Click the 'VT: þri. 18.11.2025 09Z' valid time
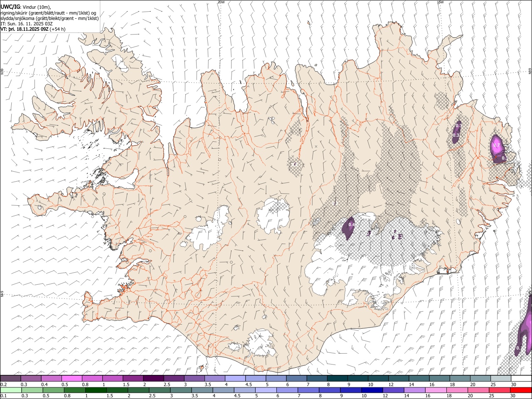The image size is (532, 399). pos(25,30)
